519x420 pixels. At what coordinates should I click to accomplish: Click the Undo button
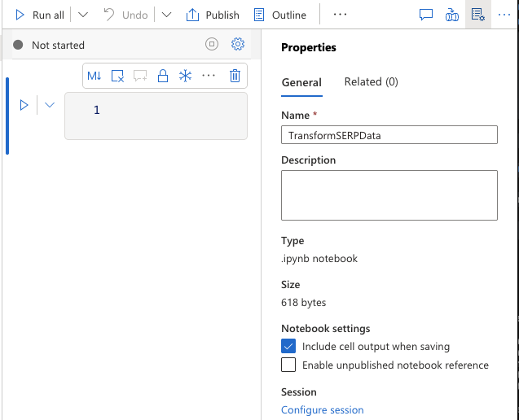[125, 15]
